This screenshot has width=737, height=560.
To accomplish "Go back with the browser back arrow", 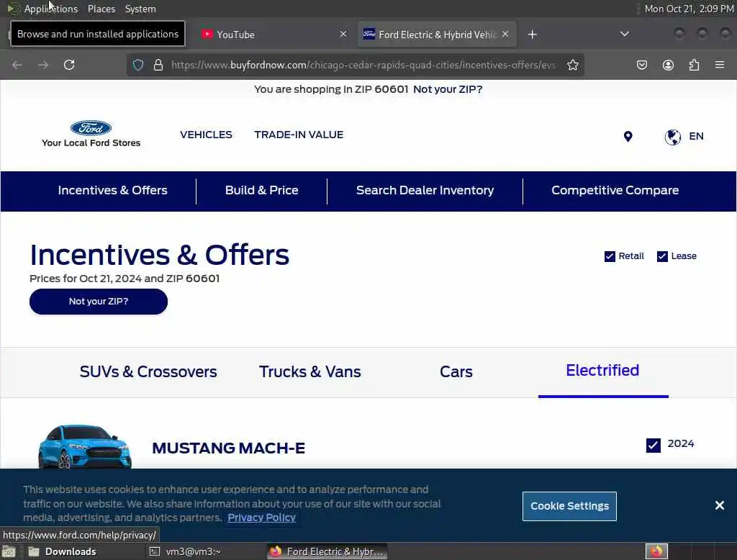I will [x=17, y=65].
